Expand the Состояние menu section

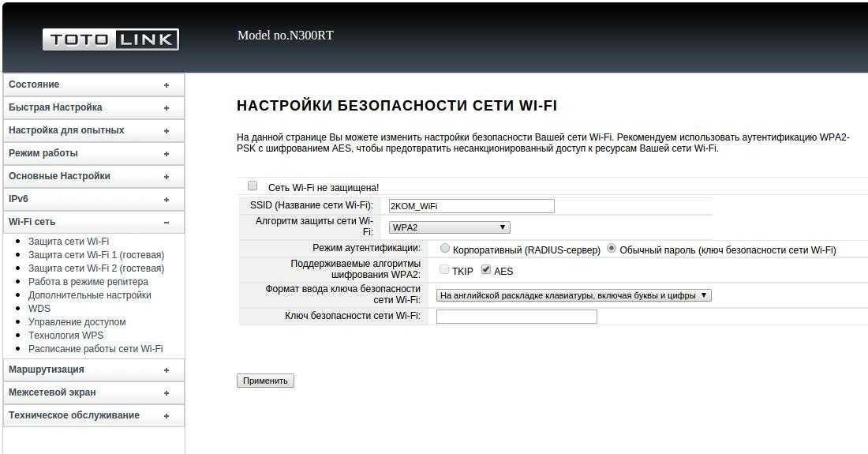point(93,84)
